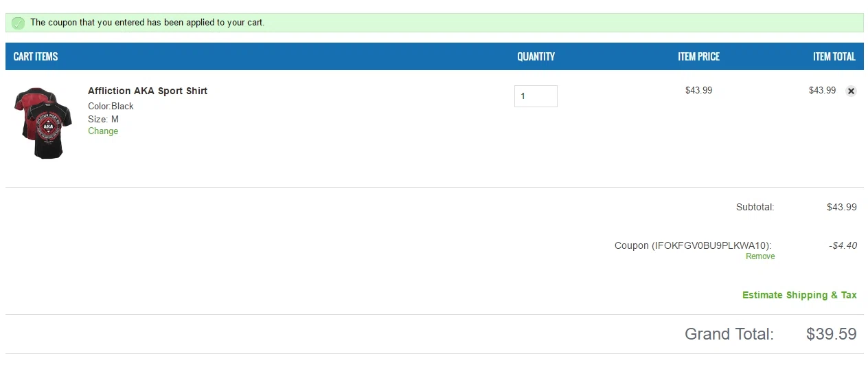This screenshot has width=868, height=365.
Task: Click Change to edit shirt options
Action: pos(103,131)
